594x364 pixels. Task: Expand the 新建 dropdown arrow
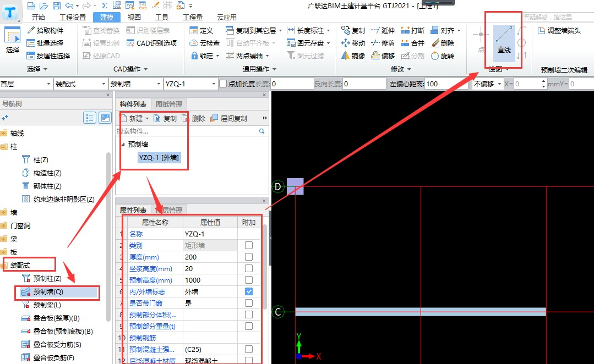pyautogui.click(x=148, y=118)
